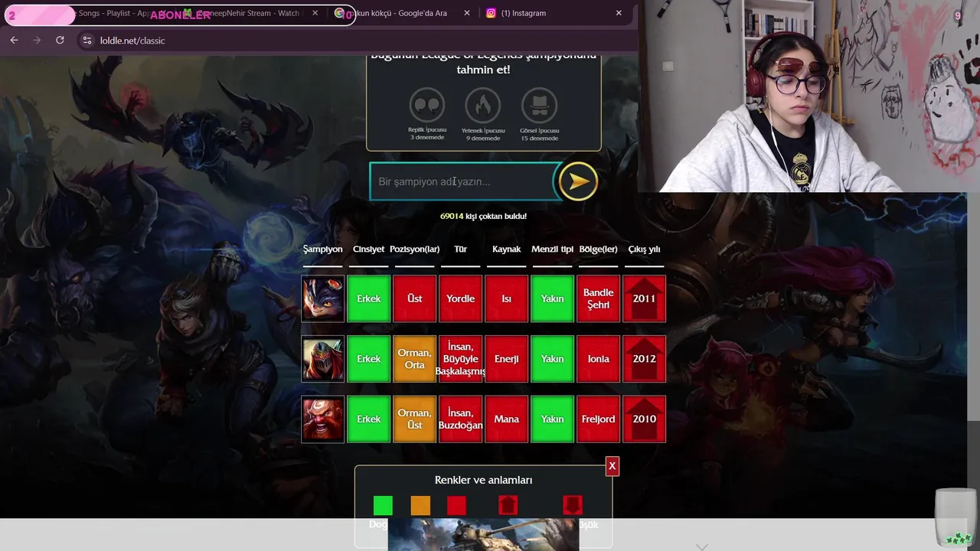The width and height of the screenshot is (980, 551).
Task: Click the Erkek cell in Gragas's row
Action: coord(368,419)
